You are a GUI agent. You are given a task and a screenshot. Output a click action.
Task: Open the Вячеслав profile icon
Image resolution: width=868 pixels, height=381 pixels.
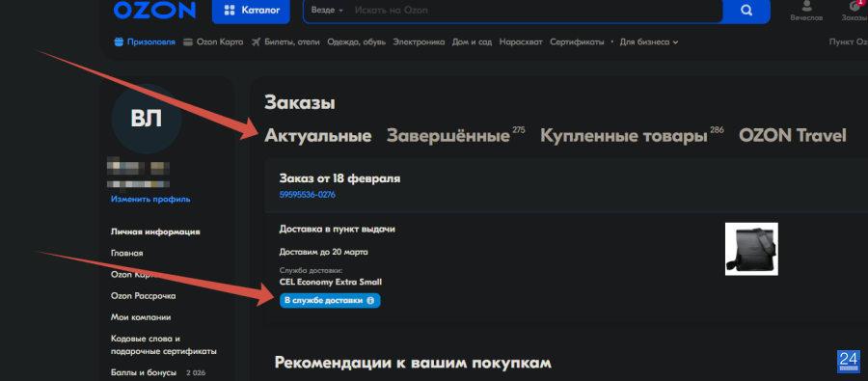[806, 11]
